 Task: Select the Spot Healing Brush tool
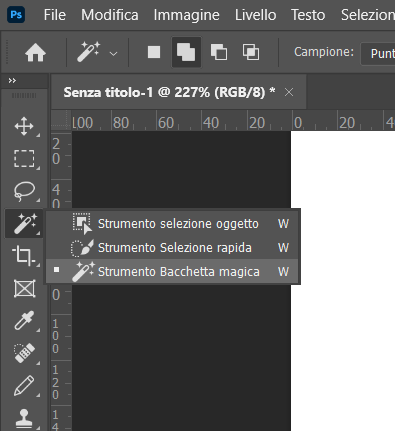24,352
